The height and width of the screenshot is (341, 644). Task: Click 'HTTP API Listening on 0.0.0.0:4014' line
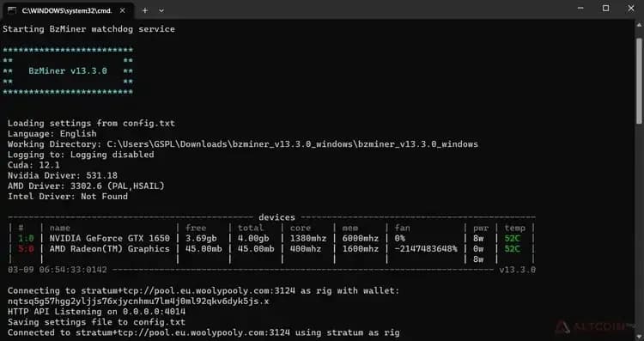pos(96,312)
